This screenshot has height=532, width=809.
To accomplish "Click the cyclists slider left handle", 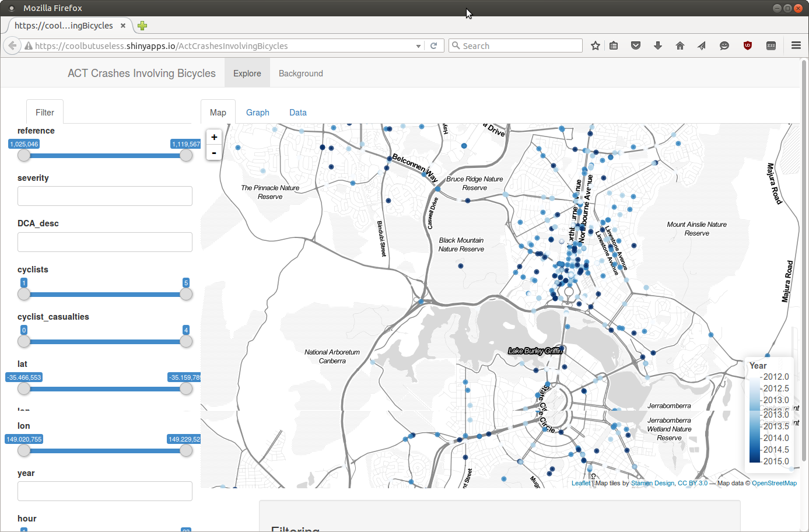I will coord(24,294).
